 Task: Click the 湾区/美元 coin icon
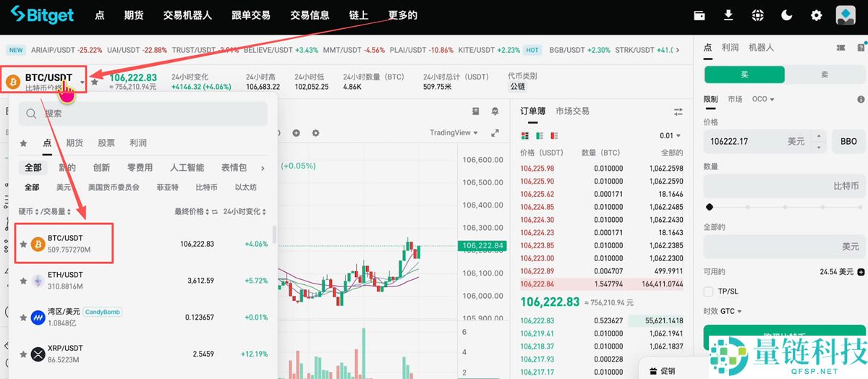(x=38, y=317)
